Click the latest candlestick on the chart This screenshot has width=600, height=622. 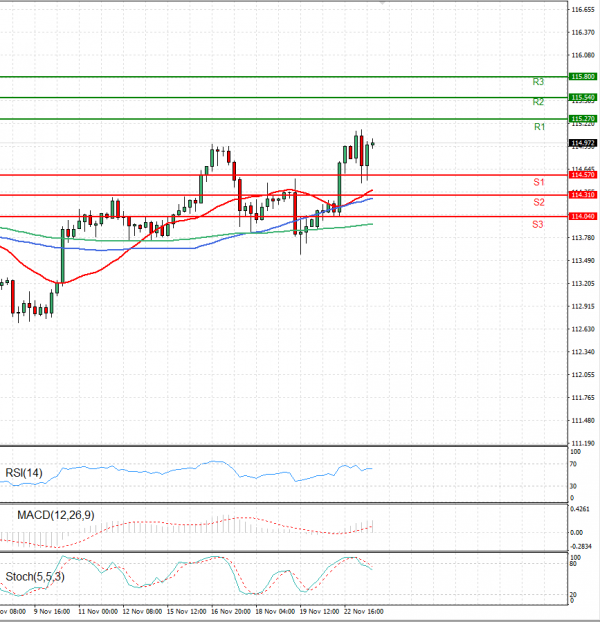[x=372, y=144]
